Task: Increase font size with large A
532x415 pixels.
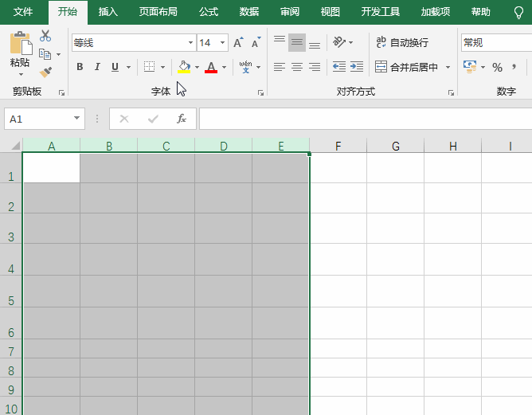Action: pos(238,42)
